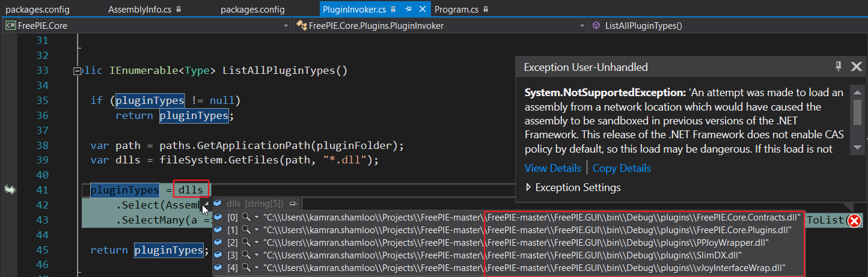The width and height of the screenshot is (868, 277).
Task: Pin the Exception User-Unhandled popup
Action: (839, 67)
